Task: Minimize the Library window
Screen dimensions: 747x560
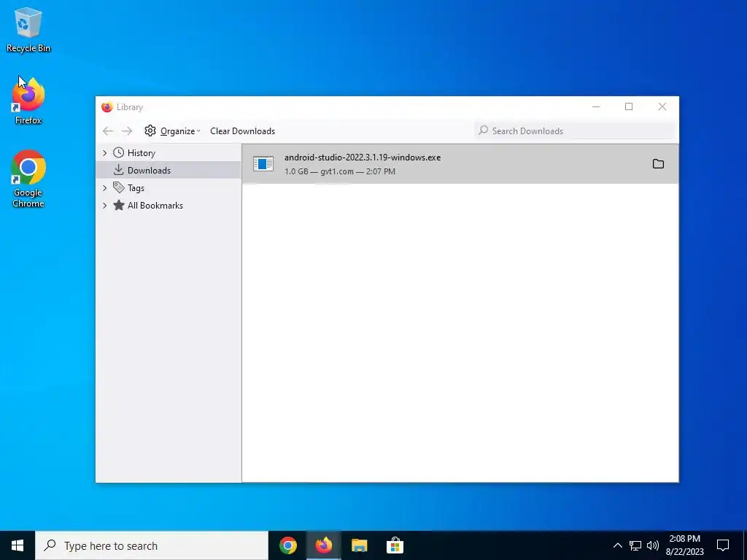Action: pyautogui.click(x=596, y=106)
